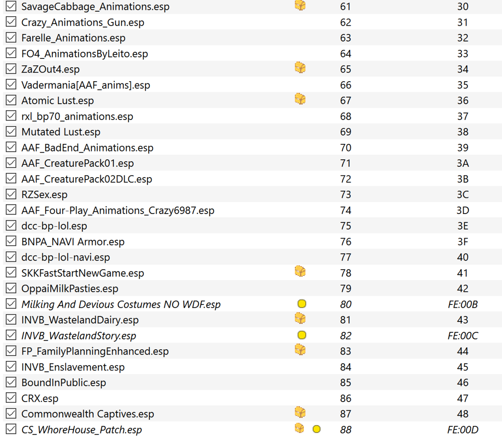The width and height of the screenshot is (502, 448).
Task: Uncheck AAF_BadEnd_Animations.esp checkbox
Action: (11, 147)
